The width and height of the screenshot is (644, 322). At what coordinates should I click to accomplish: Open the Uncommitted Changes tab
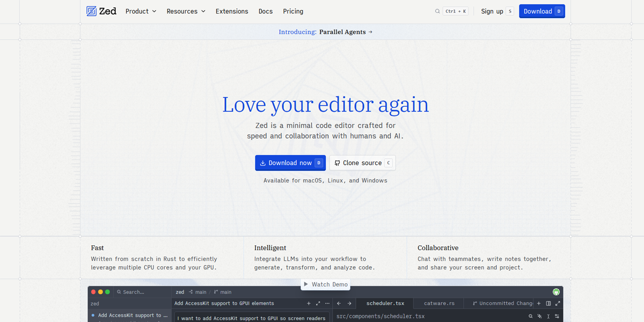tap(499, 303)
